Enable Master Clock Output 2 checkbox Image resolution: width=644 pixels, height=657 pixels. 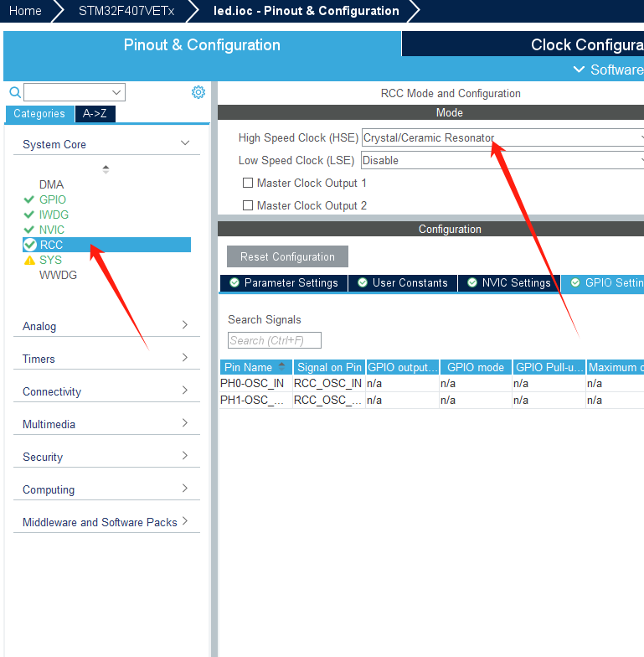point(248,205)
